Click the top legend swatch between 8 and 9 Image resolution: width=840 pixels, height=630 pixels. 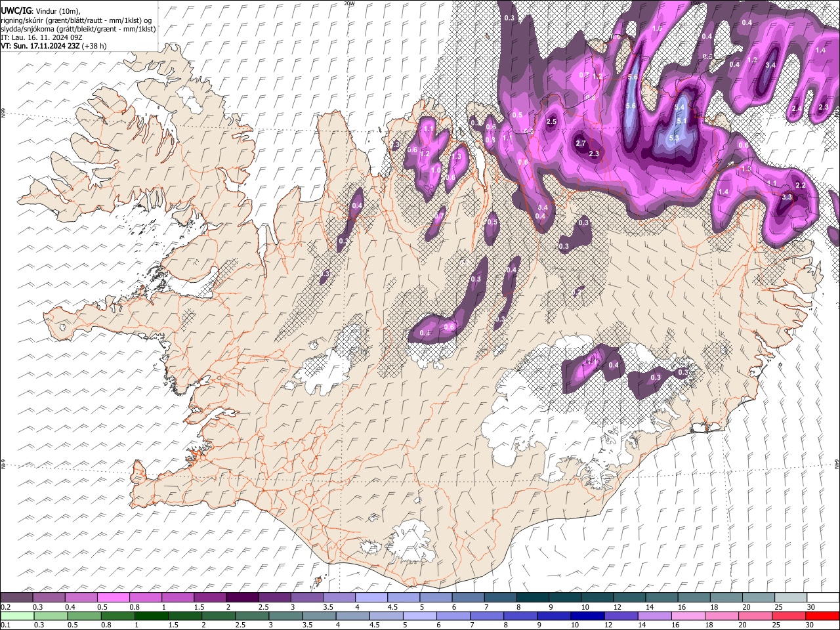(x=532, y=597)
